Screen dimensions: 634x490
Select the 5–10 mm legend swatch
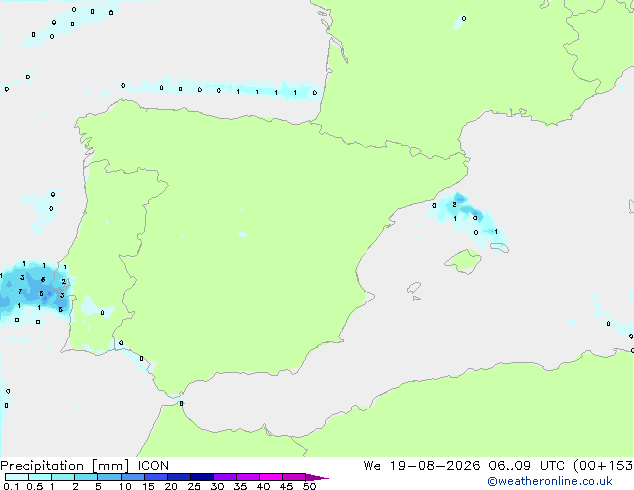(109, 477)
